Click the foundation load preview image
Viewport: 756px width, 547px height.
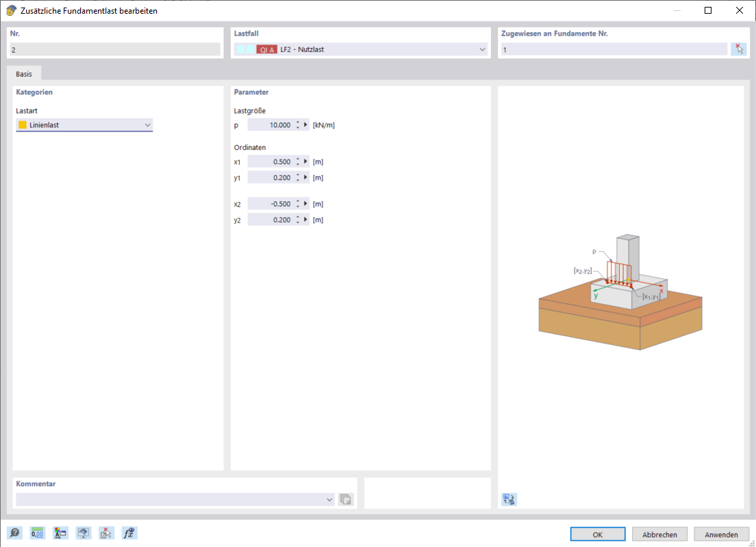point(620,292)
